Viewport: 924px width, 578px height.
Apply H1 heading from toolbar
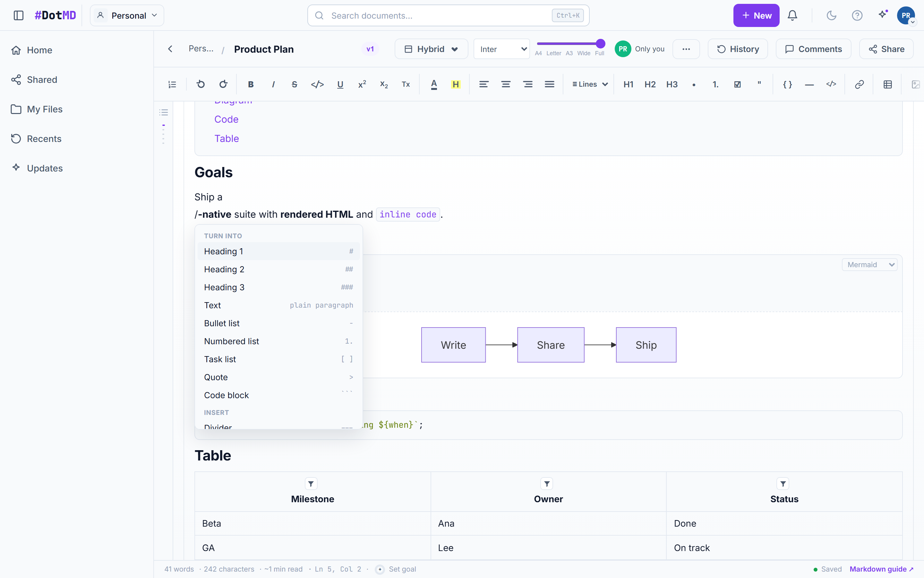click(x=629, y=84)
